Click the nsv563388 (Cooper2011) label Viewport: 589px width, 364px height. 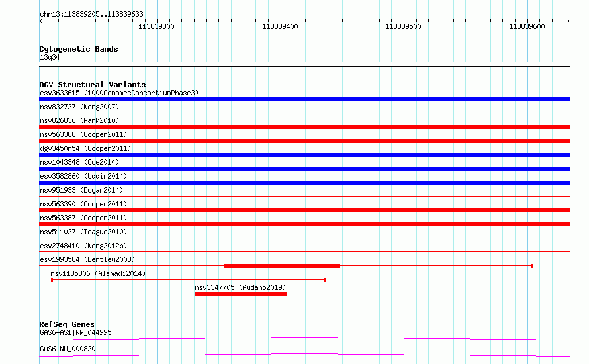tap(83, 134)
